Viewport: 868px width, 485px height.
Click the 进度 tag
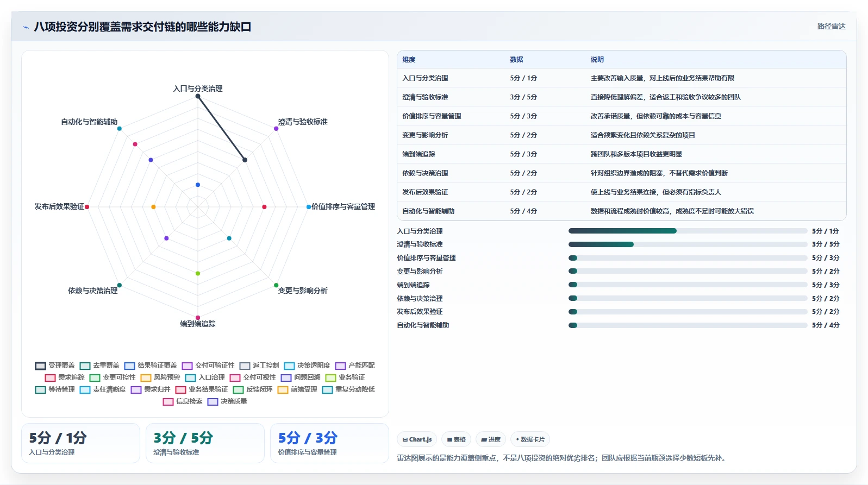(x=491, y=439)
